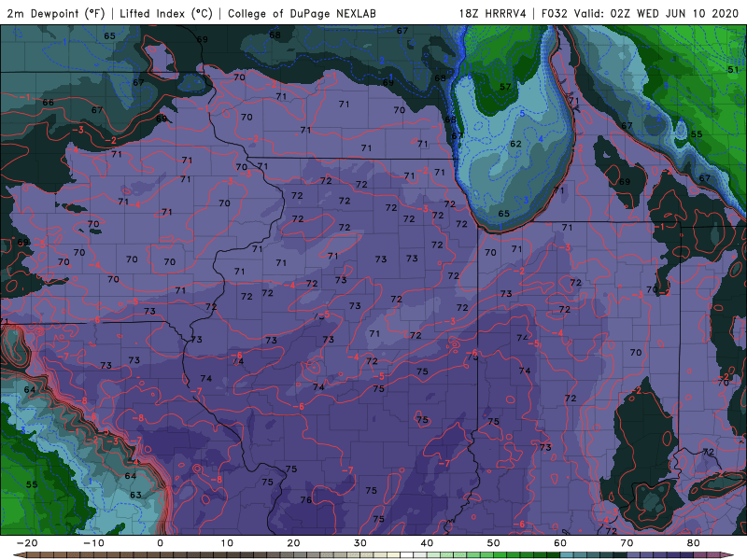Click the 0 label on the color scale
Viewport: 747px width, 560px height.
(160, 543)
